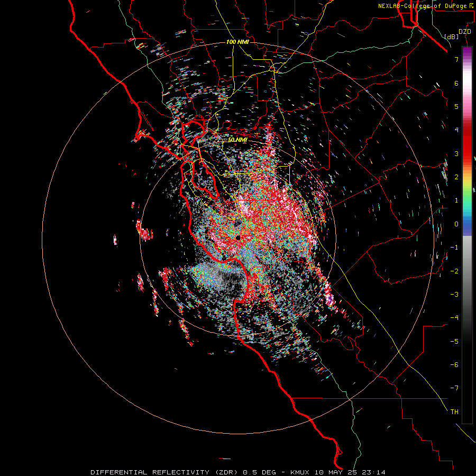Screen dimensions: 476x476
Task: Click the -6 value on the scale
Action: [x=454, y=365]
